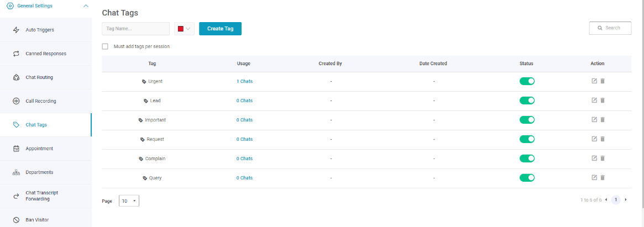Turn off the Complain tag status

(x=527, y=159)
